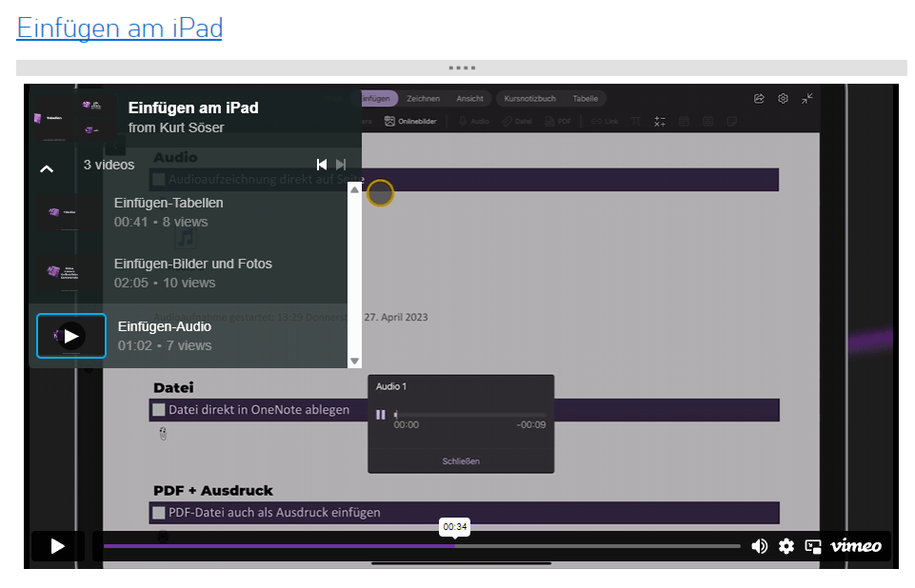This screenshot has width=915, height=588.
Task: Click the small attachment icon below Datei checkbox
Action: (x=164, y=434)
